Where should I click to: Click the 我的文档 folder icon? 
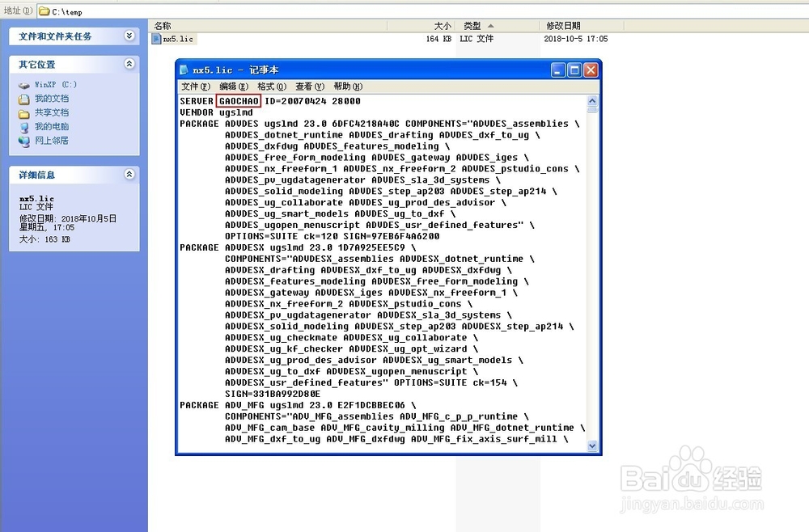(x=23, y=99)
